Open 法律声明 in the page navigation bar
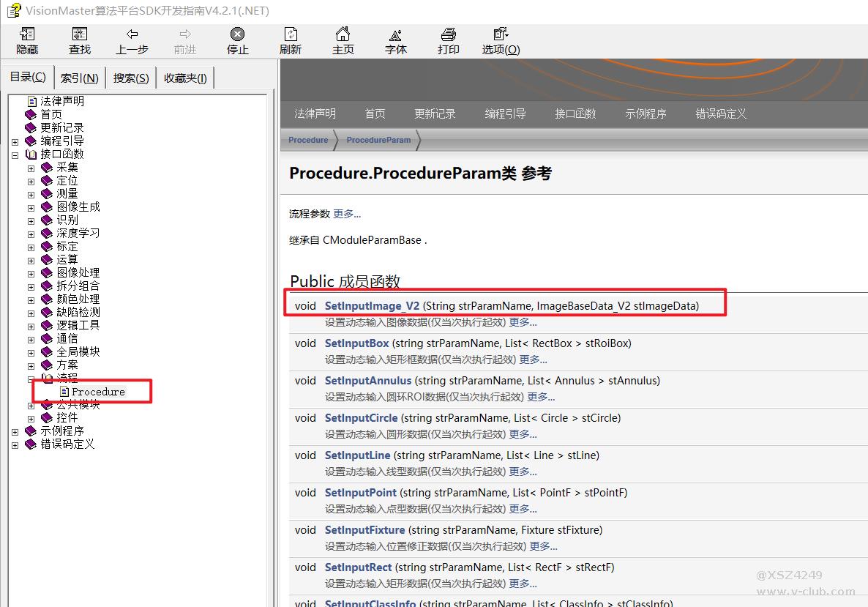Viewport: 868px width, 607px height. [x=315, y=113]
